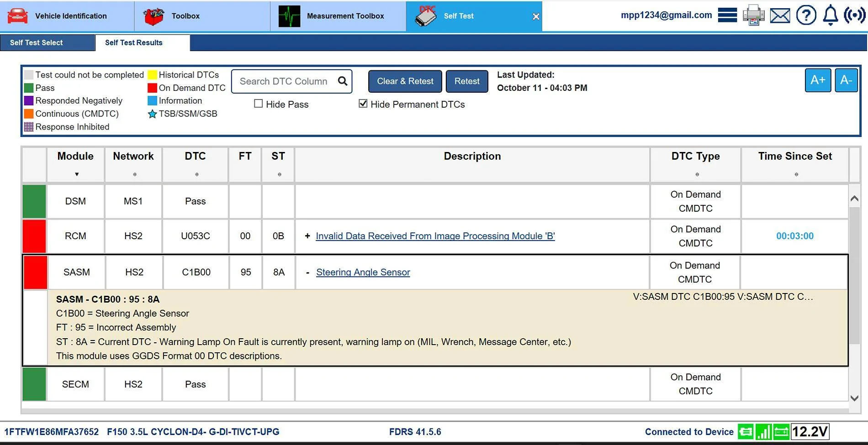Collapse the SASM C1B00 details

pyautogui.click(x=307, y=272)
